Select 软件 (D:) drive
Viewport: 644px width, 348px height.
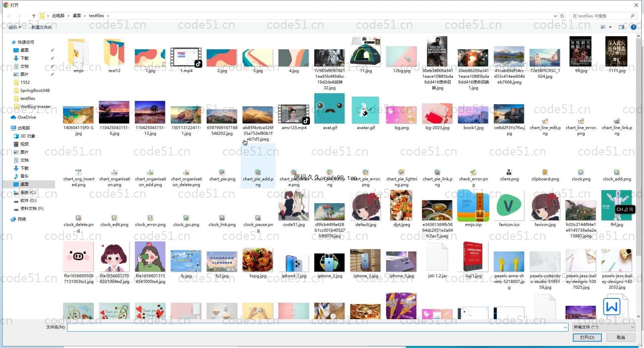pyautogui.click(x=28, y=200)
